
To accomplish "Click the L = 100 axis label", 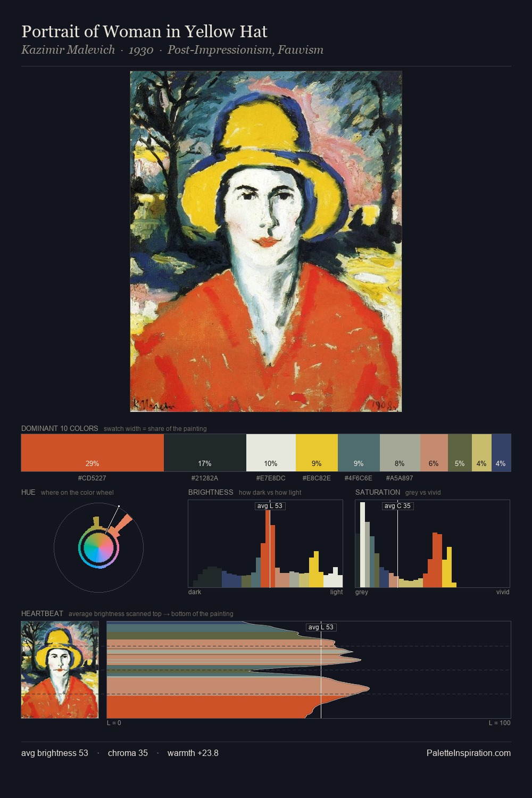I will (x=500, y=723).
